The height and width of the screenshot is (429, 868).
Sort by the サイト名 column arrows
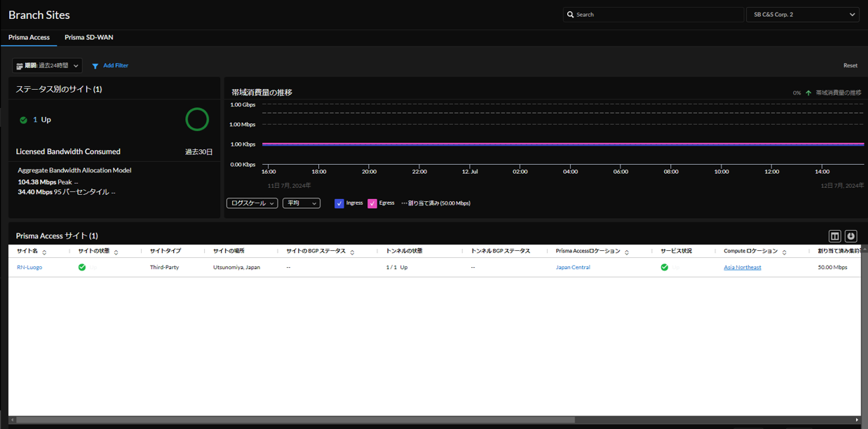point(44,252)
